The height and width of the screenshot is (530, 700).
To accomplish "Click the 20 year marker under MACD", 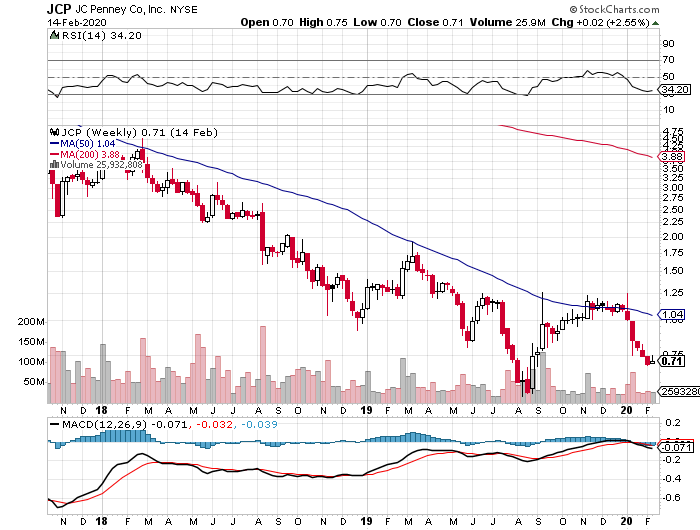I will pyautogui.click(x=626, y=521).
